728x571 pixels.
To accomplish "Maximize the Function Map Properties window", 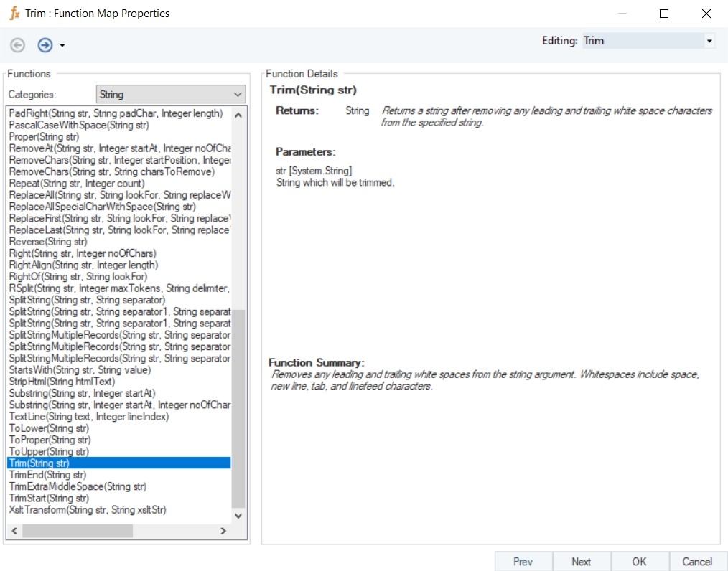I will click(x=664, y=13).
